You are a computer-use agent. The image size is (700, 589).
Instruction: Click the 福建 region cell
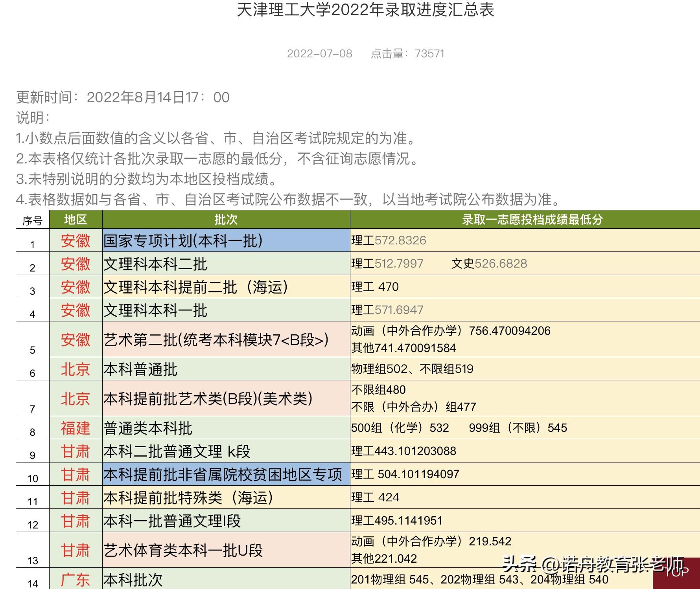pyautogui.click(x=76, y=428)
